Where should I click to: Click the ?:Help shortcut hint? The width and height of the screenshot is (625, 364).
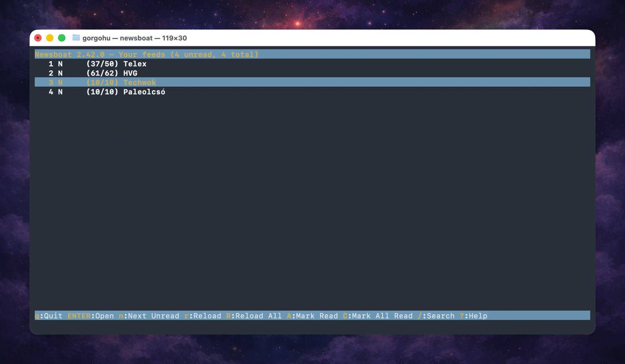474,316
